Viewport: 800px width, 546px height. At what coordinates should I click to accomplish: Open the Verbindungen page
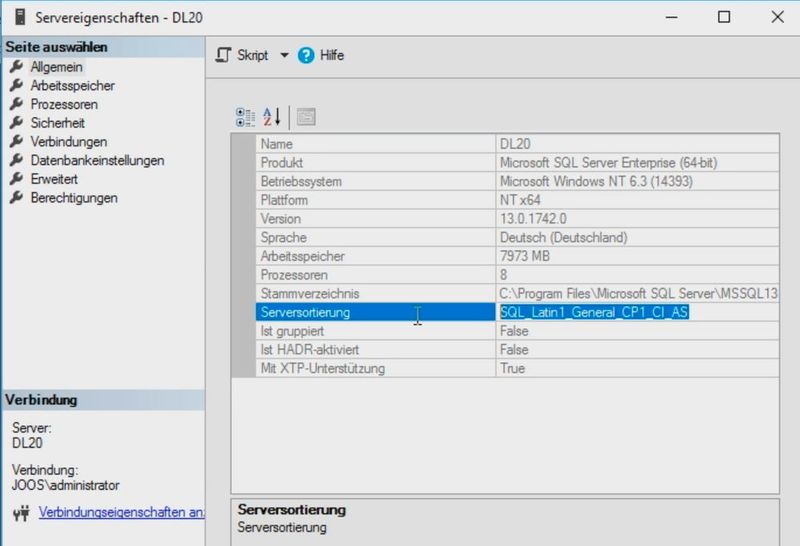click(x=68, y=142)
